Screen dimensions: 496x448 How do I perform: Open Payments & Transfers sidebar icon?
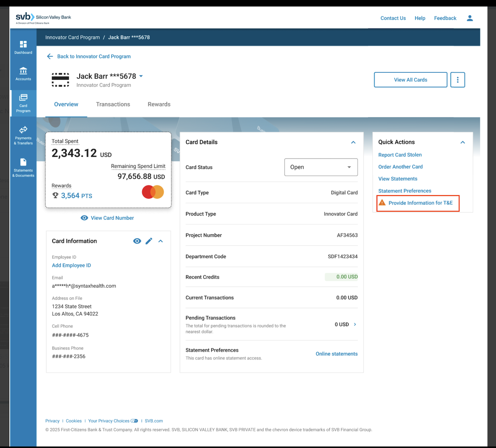(23, 135)
